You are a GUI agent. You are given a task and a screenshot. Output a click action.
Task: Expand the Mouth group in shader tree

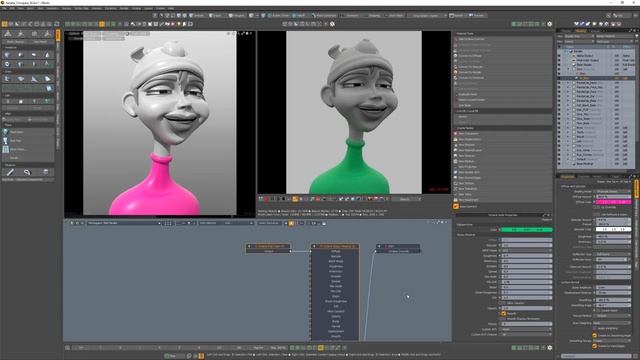[x=568, y=137]
